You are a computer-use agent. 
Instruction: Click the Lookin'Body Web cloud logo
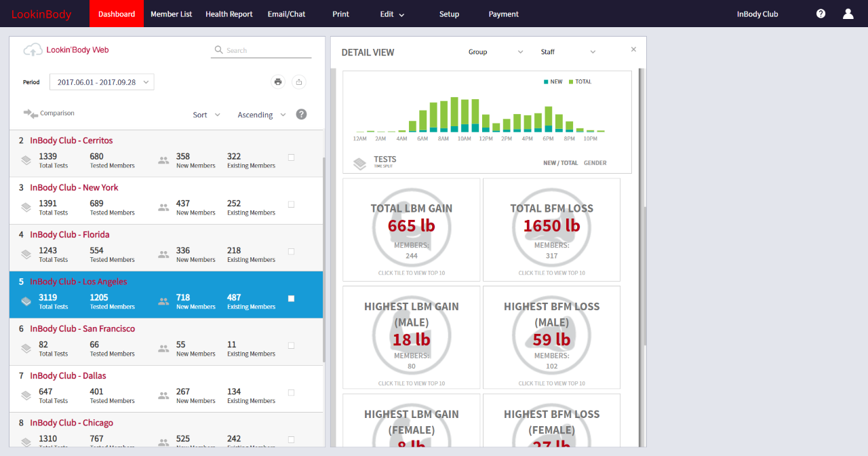33,50
